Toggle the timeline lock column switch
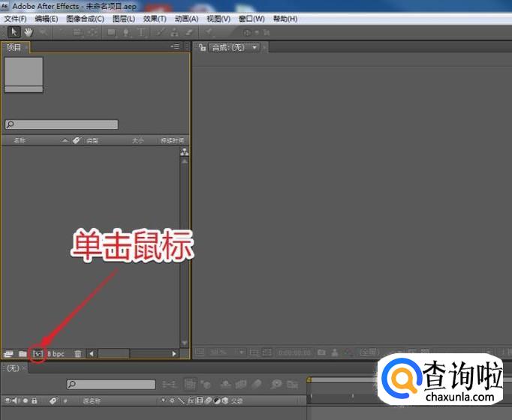 coord(35,400)
